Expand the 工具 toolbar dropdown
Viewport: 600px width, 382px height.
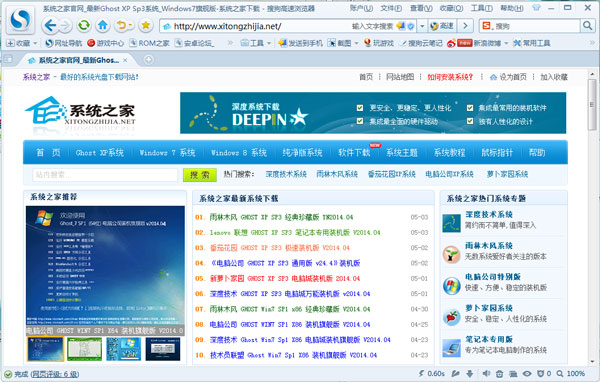pyautogui.click(x=269, y=43)
